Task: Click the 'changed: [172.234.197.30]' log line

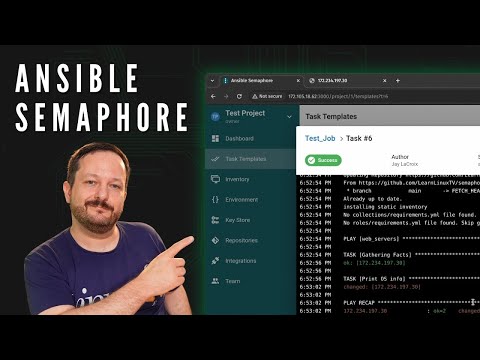Action: (x=382, y=287)
